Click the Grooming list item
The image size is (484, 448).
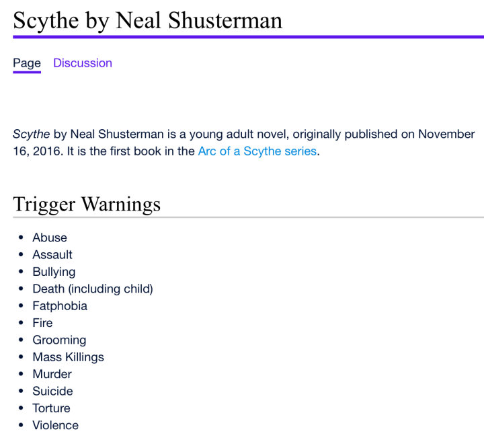pyautogui.click(x=59, y=340)
